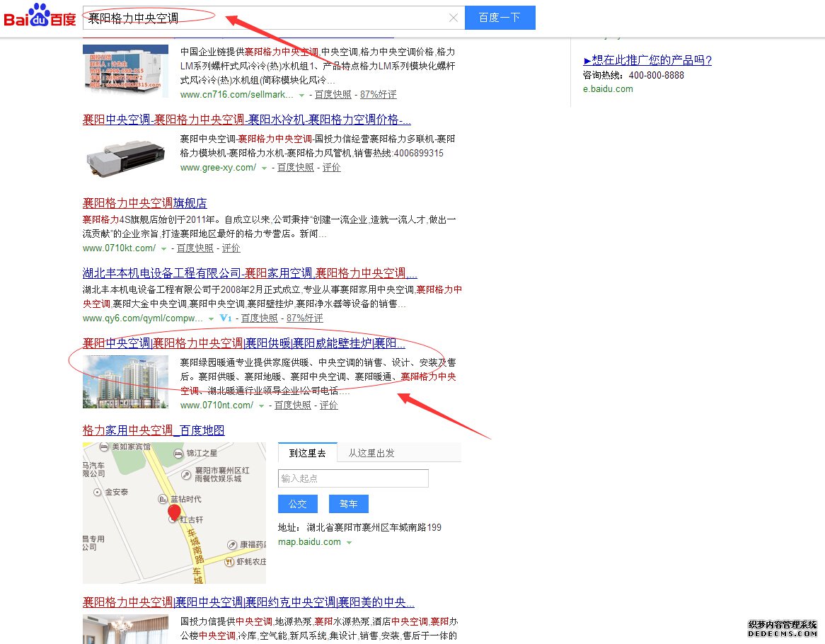Expand the dropdown arrow beside www.cn716.com
Viewport: 825px width, 644px height.
point(301,96)
